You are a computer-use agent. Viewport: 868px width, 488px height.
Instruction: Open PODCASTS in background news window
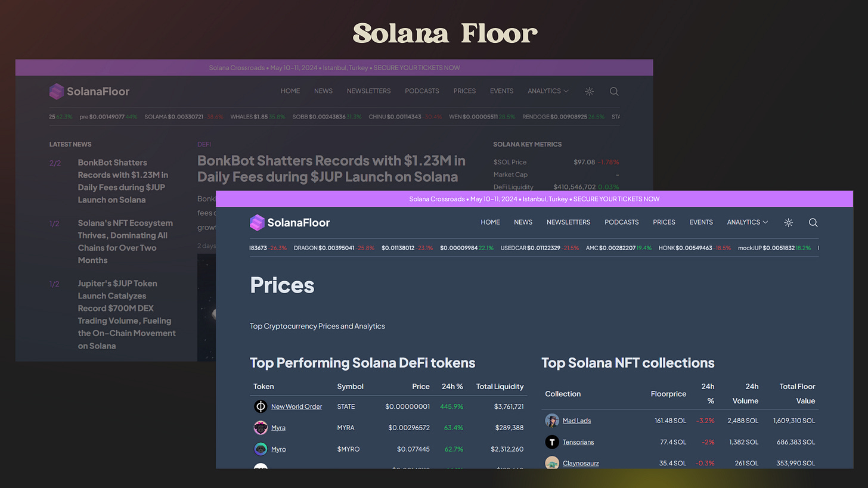(422, 91)
